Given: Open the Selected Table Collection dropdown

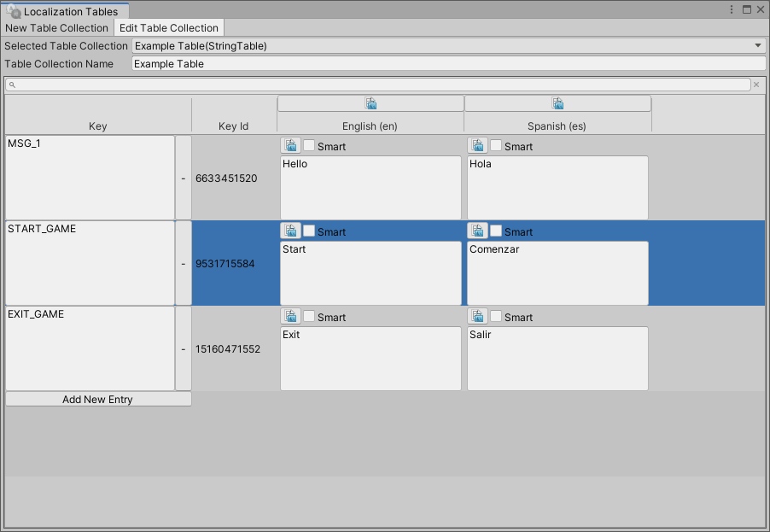Looking at the screenshot, I should (448, 45).
